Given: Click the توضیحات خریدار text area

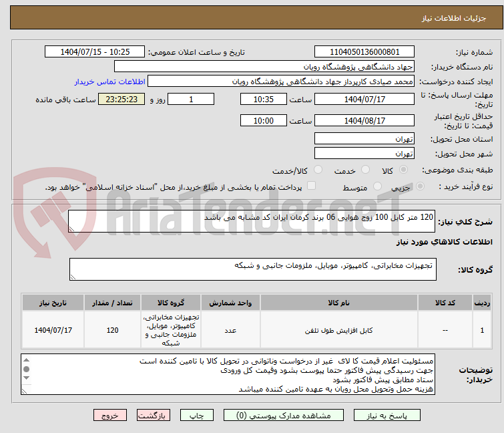Looking at the screenshot, I should click(228, 374).
